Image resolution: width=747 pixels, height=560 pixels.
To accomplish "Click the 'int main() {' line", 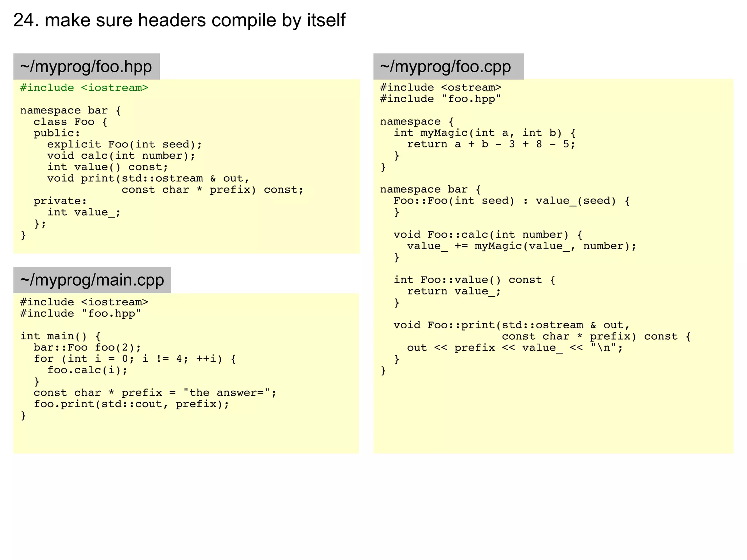I will [61, 336].
